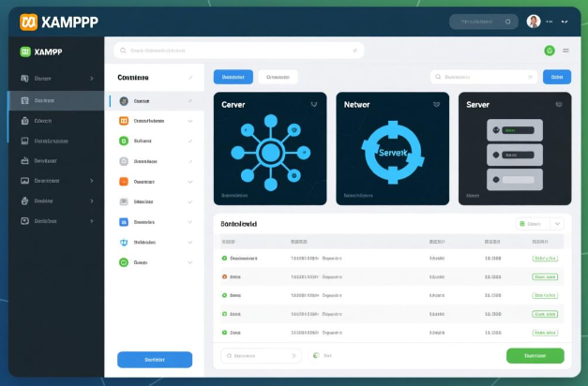The width and height of the screenshot is (588, 386).
Task: Open the dropdown at table header's right
Action: pos(557,224)
